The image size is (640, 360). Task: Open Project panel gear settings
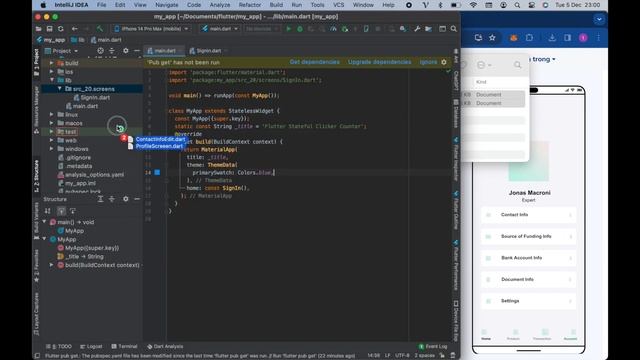point(126,51)
